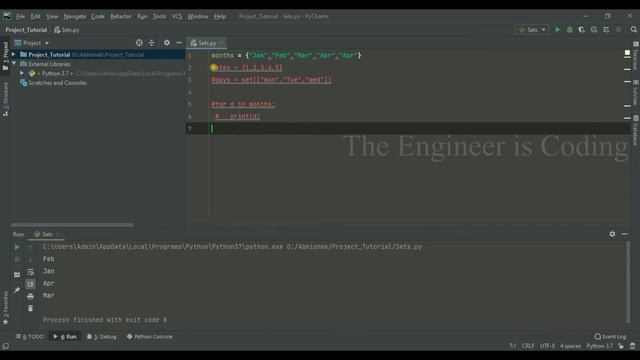Place cursor on the months code line
640x360 pixels.
click(286, 56)
